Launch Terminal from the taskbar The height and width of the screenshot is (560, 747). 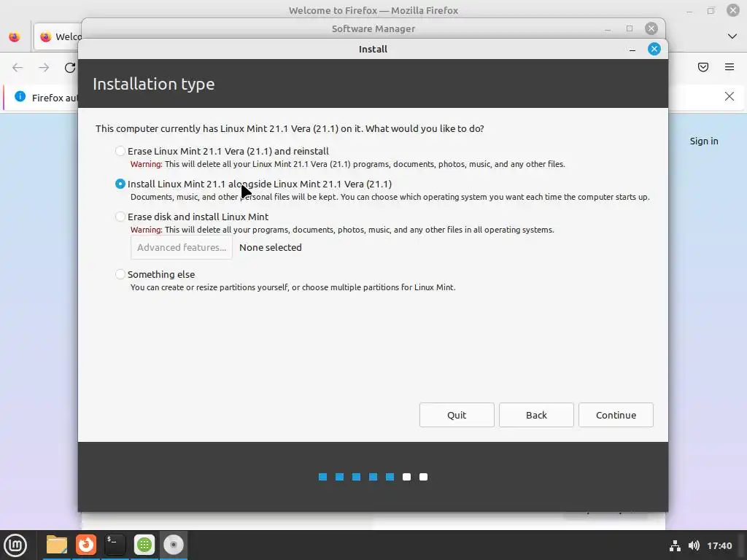[x=115, y=545]
